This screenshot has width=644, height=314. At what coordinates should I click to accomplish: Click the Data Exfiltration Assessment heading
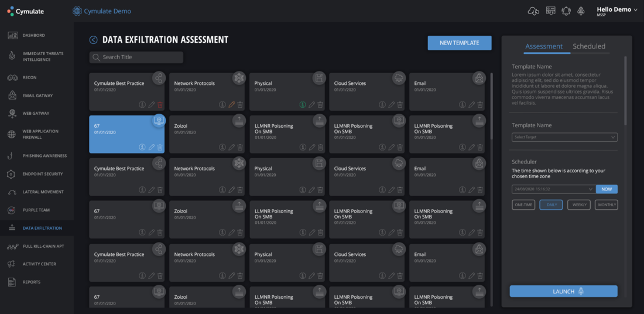coord(165,40)
